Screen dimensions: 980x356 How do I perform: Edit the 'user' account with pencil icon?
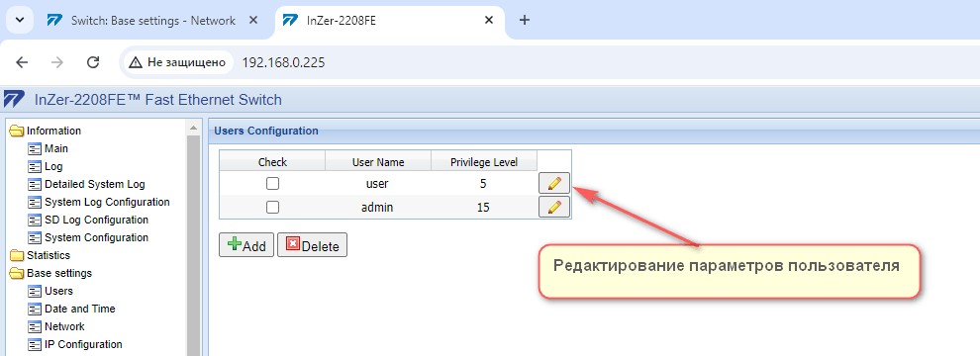553,184
